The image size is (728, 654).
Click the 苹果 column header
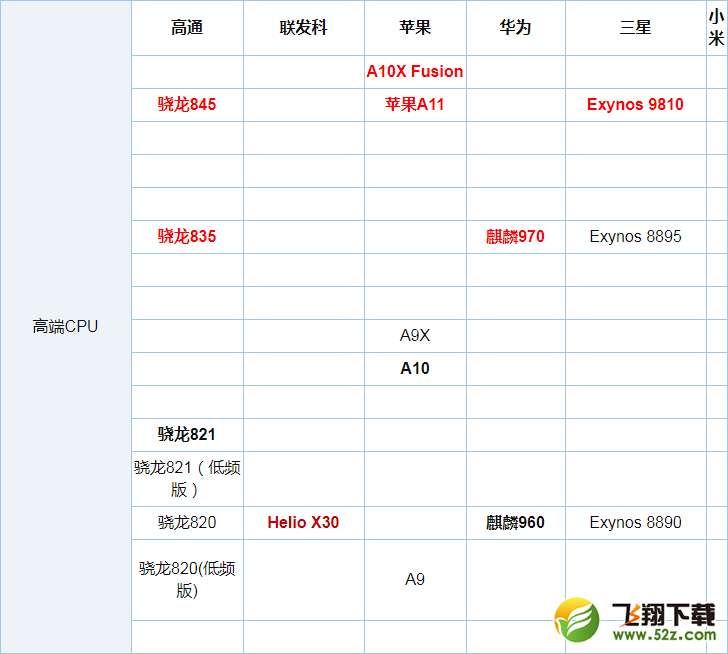click(414, 28)
